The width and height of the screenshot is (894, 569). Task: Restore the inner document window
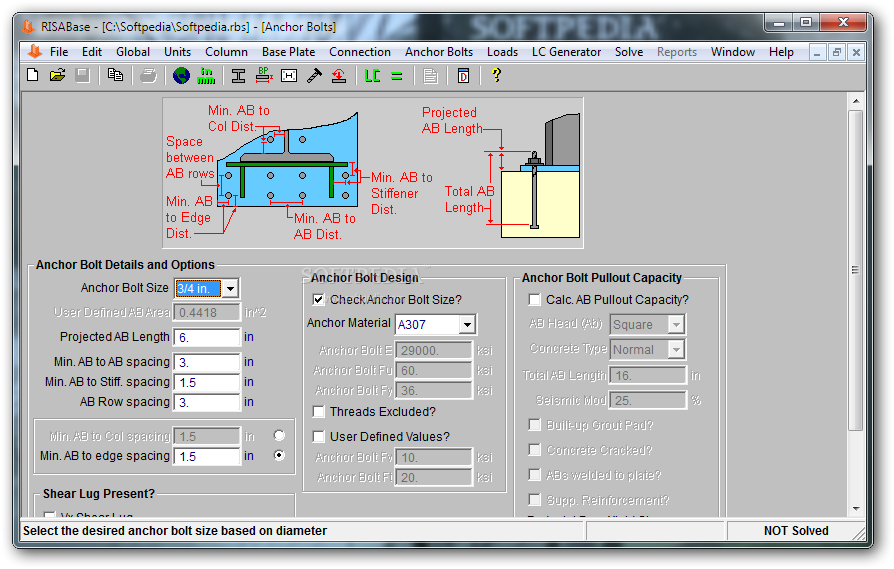(836, 52)
